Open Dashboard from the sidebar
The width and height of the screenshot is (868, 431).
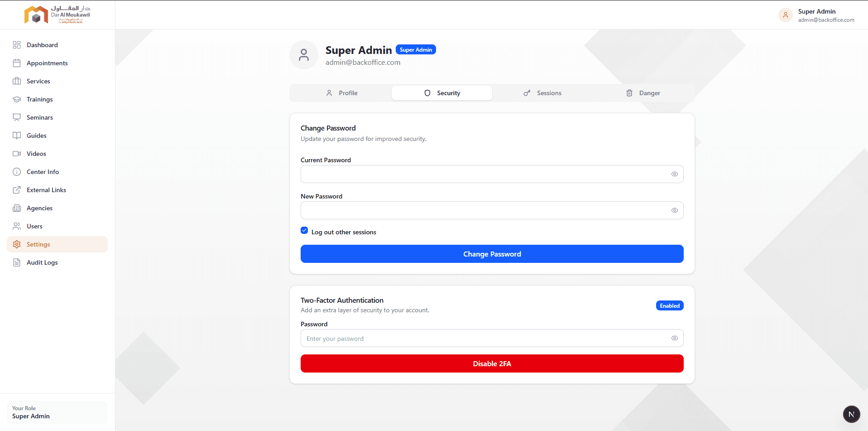click(58, 45)
